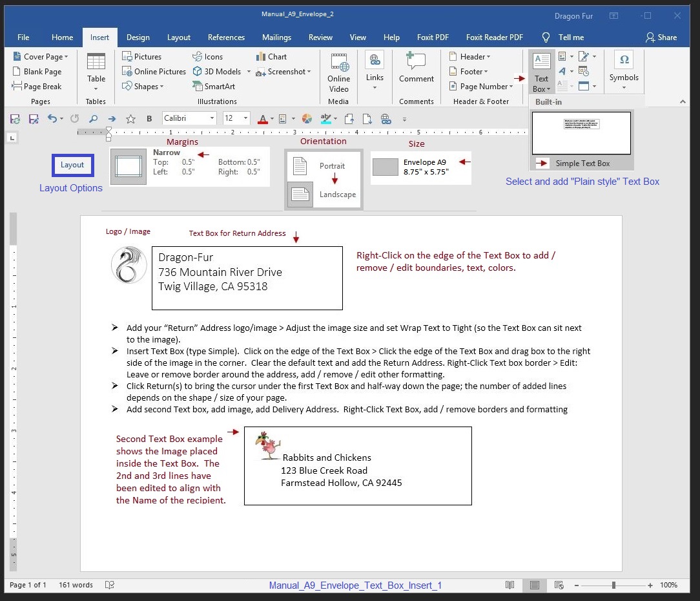
Task: Add an Online Video to the document
Action: tap(338, 72)
